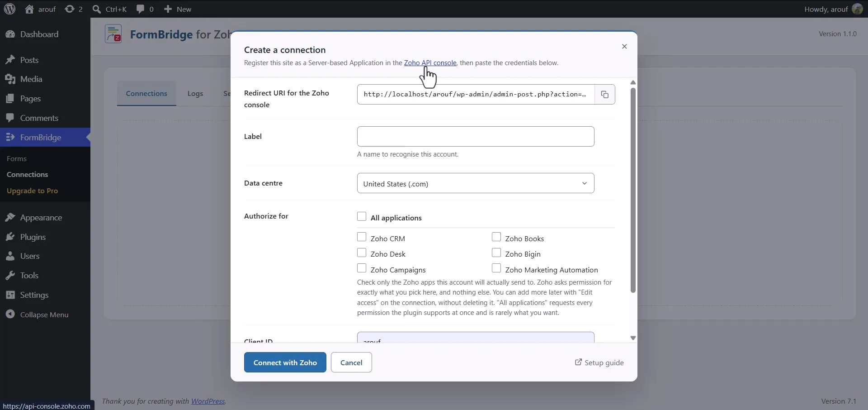The width and height of the screenshot is (868, 410).
Task: Open the Setup guide external link
Action: tap(599, 362)
